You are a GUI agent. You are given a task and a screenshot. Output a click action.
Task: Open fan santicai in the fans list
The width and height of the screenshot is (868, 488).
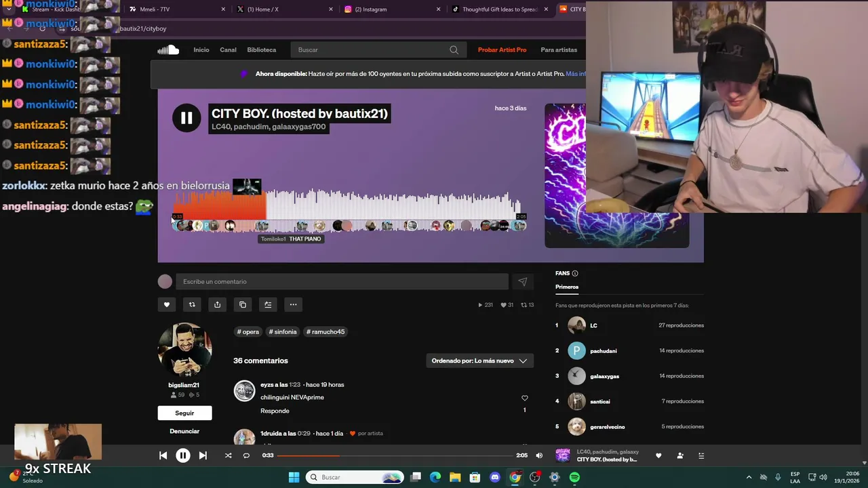[600, 401]
